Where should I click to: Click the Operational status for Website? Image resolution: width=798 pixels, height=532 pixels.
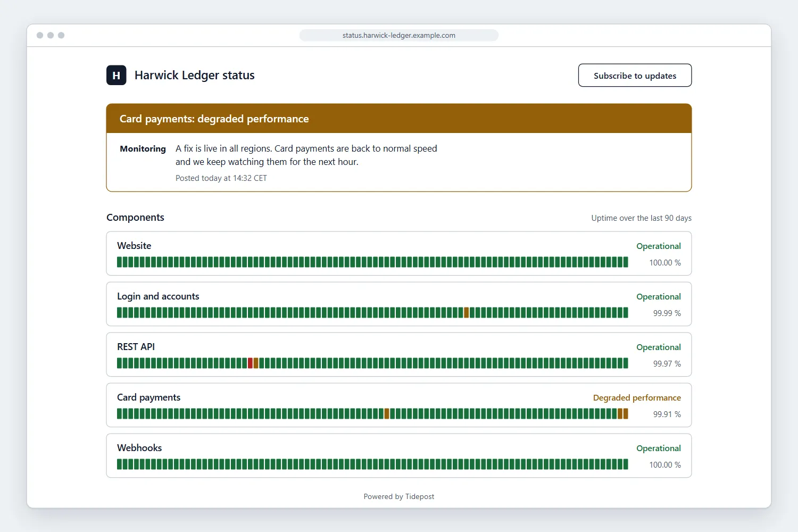point(659,246)
